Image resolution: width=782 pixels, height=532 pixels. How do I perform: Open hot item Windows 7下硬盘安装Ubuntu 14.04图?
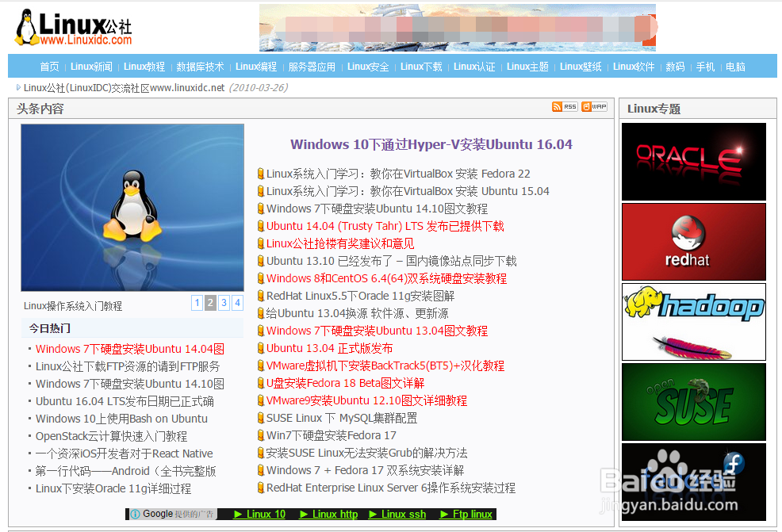point(129,349)
